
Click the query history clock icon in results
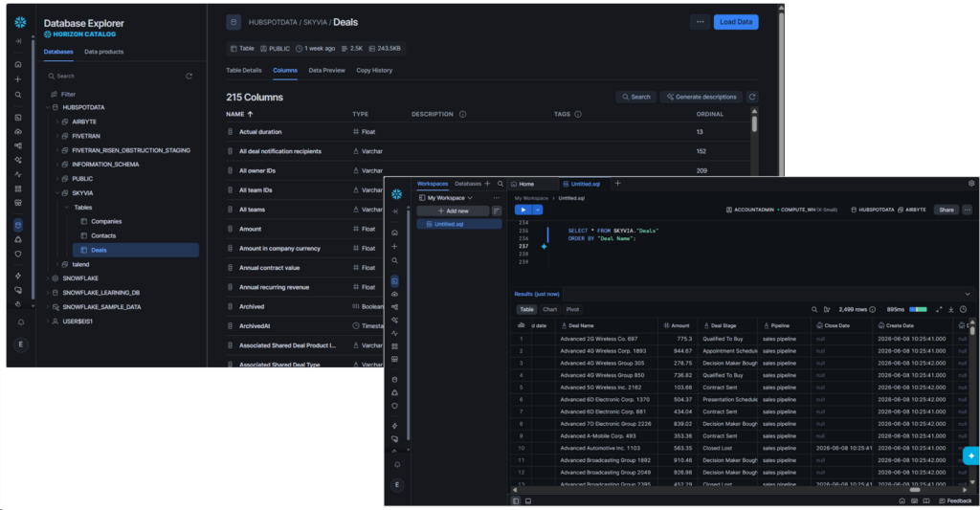coord(963,309)
